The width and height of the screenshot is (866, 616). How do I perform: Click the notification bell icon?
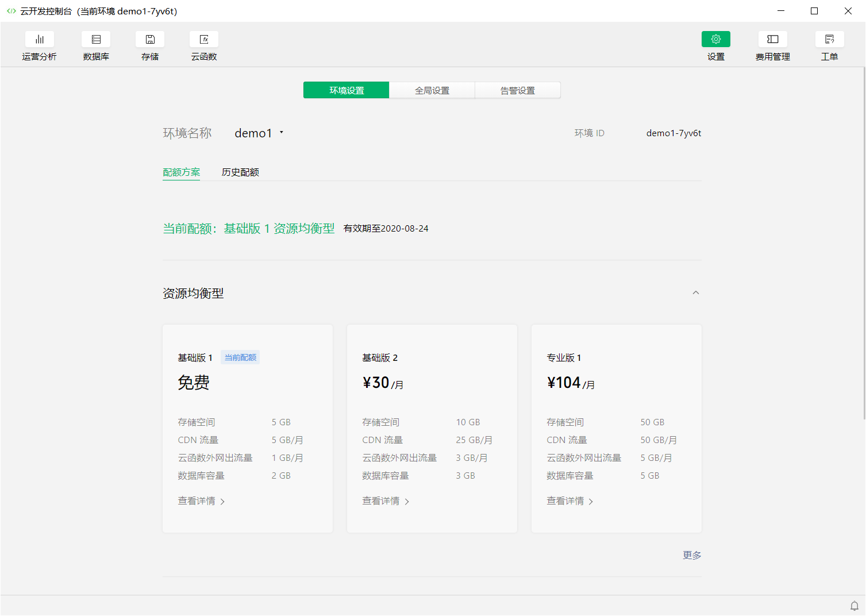[855, 606]
